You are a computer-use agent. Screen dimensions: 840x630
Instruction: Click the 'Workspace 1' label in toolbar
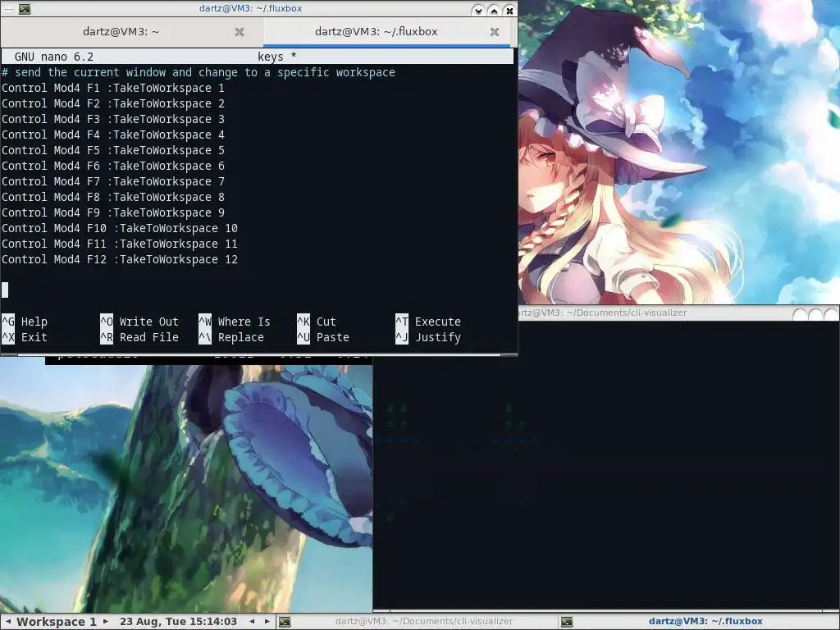[x=57, y=622]
